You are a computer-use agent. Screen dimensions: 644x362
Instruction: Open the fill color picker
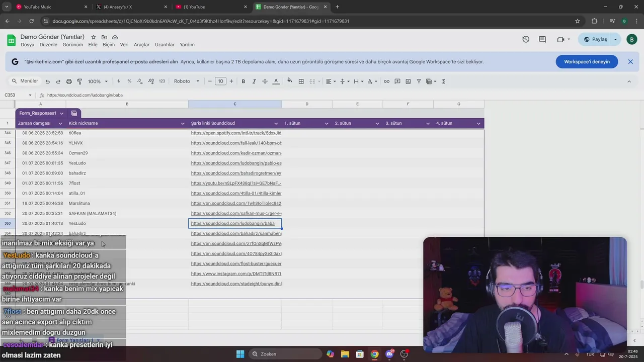pyautogui.click(x=290, y=81)
